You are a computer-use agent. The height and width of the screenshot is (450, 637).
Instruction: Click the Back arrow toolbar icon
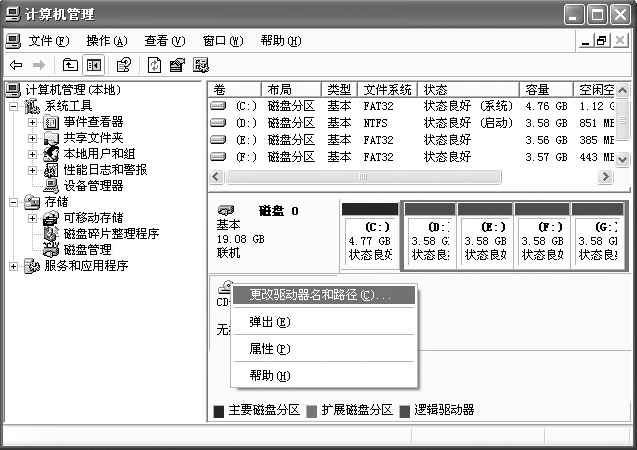(16, 65)
